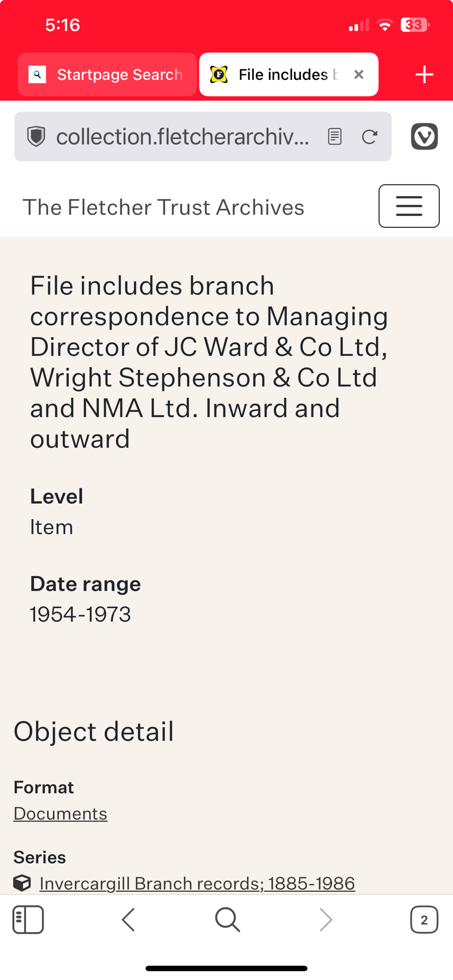Open Invercargill Branch records series link
The height and width of the screenshot is (980, 453).
pyautogui.click(x=197, y=883)
